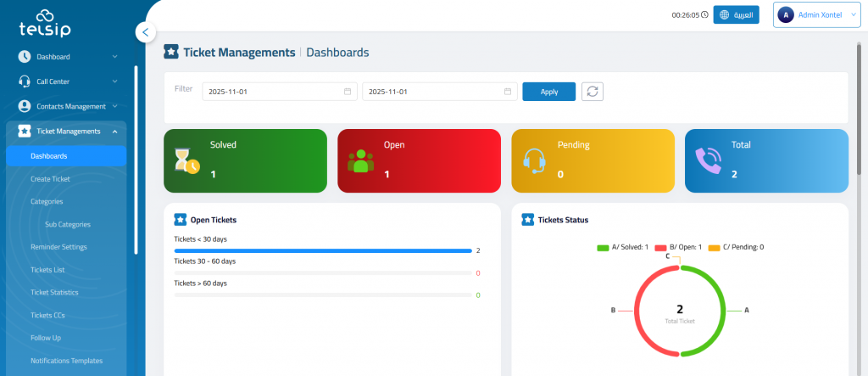This screenshot has width=868, height=376.
Task: Click the refresh filter icon button
Action: tap(592, 92)
